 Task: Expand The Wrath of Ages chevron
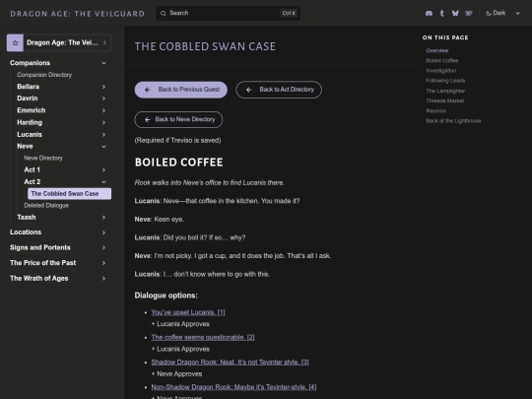tap(103, 279)
